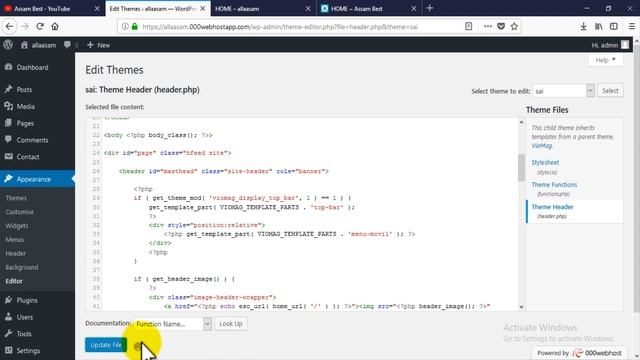The height and width of the screenshot is (360, 640).
Task: Select Appearance in the sidebar
Action: coord(37,179)
